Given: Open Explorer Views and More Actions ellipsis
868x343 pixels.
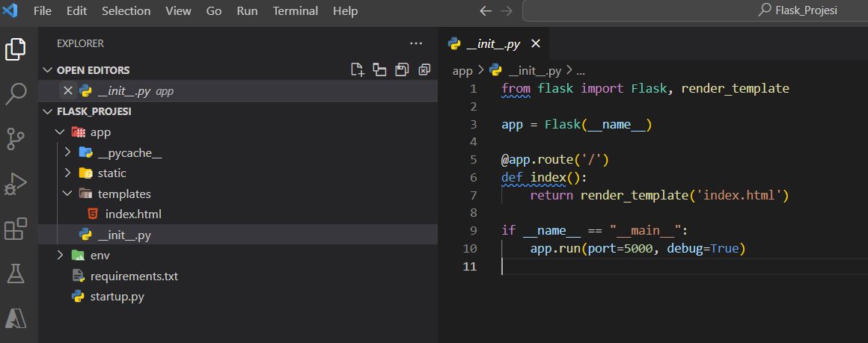Looking at the screenshot, I should click(x=416, y=43).
